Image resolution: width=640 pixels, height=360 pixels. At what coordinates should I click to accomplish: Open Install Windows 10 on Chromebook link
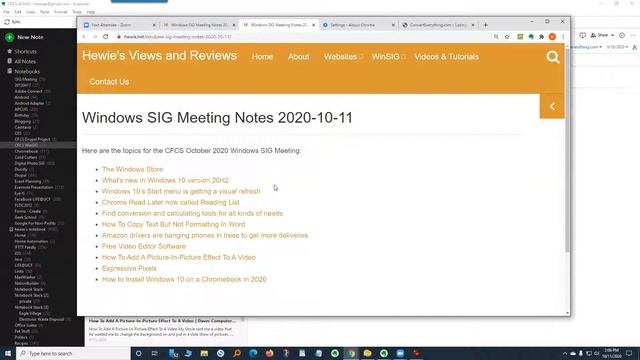[184, 279]
